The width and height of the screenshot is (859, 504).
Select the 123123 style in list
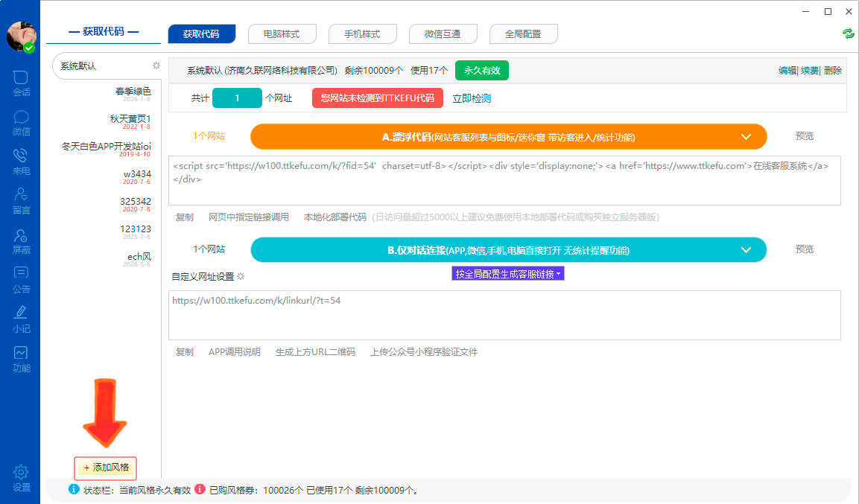(136, 229)
